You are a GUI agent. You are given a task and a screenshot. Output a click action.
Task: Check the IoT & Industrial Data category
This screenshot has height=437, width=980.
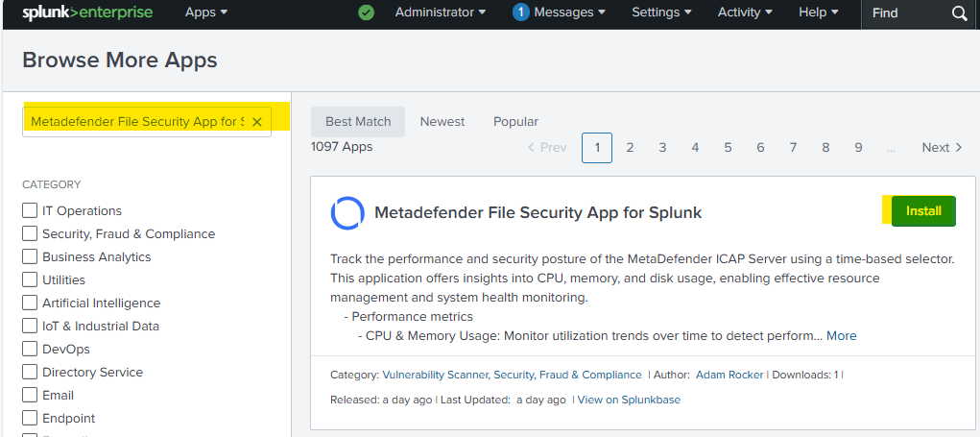[x=30, y=326]
